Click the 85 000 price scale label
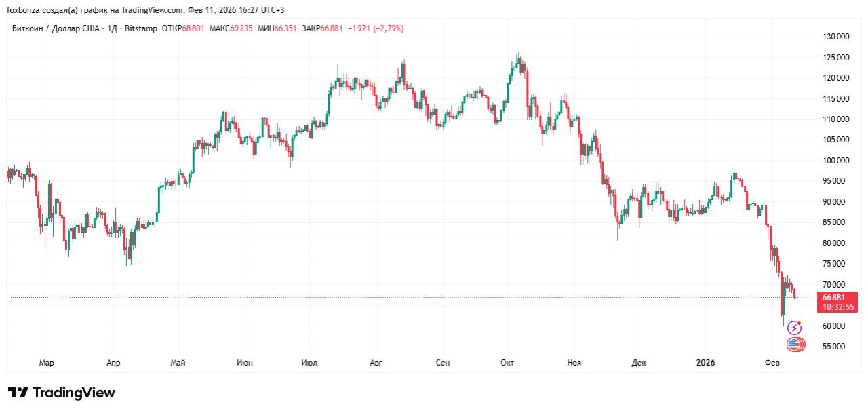The image size is (868, 413). (837, 222)
